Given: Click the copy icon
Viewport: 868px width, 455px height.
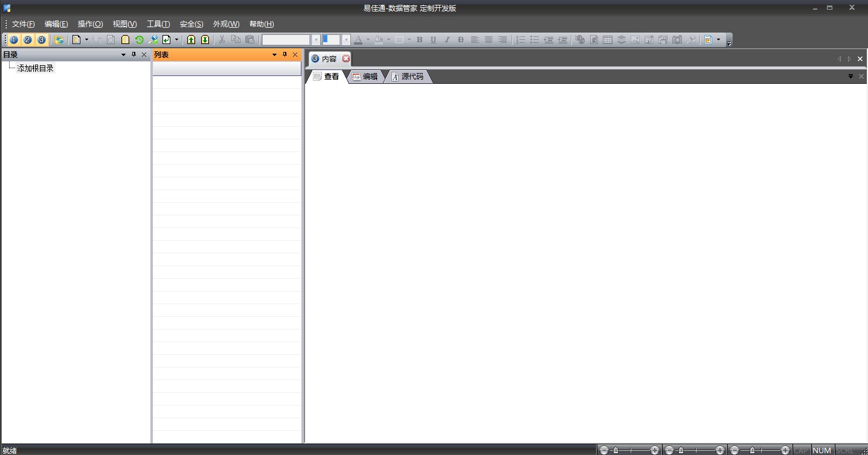Looking at the screenshot, I should tap(236, 40).
